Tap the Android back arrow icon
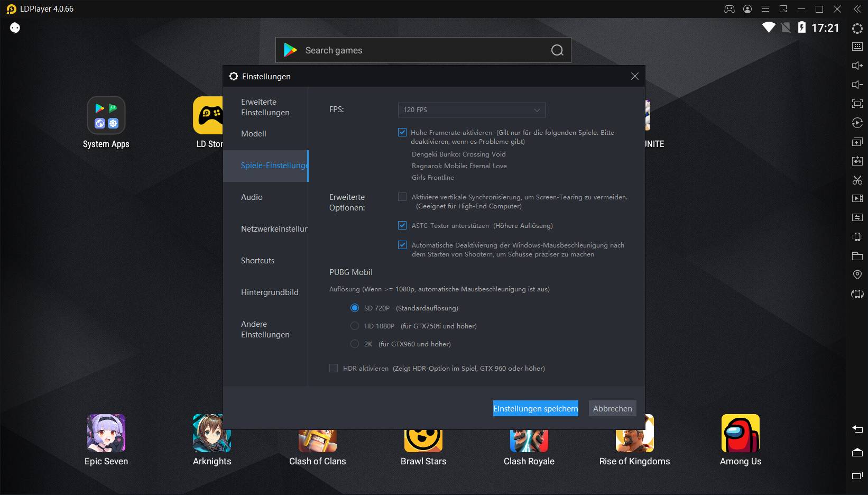The height and width of the screenshot is (495, 868). [x=857, y=428]
